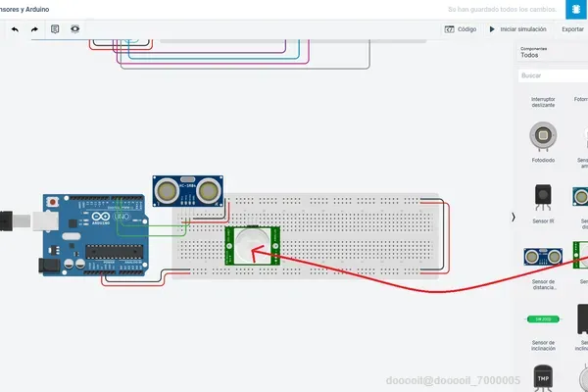Collapse the components panel with the chevron
Viewport: 588px width, 392px height.
tap(513, 217)
